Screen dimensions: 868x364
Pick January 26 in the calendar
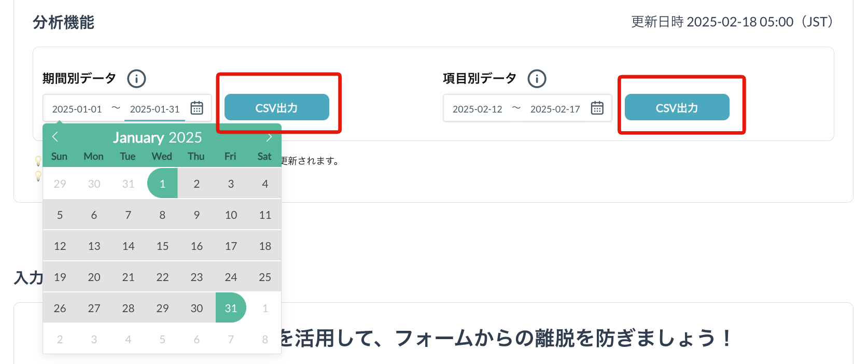[60, 308]
